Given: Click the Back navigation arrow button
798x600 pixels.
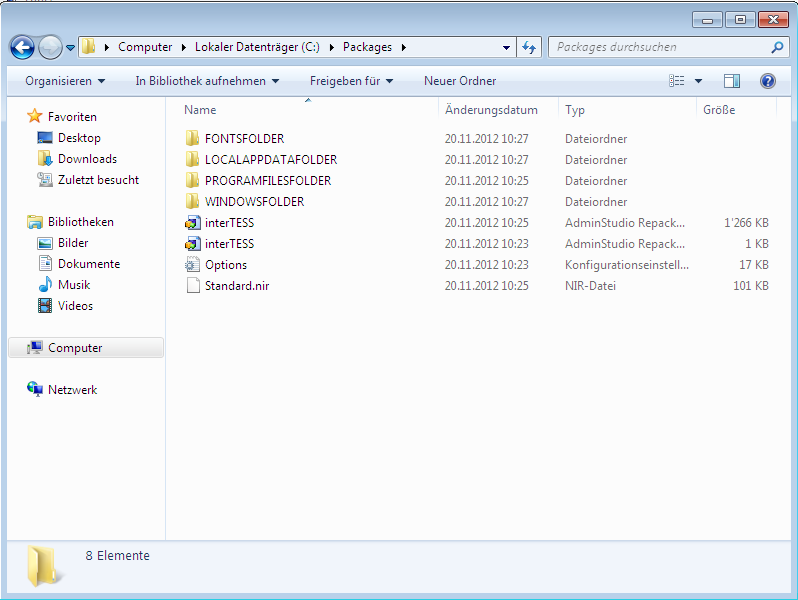Looking at the screenshot, I should coord(23,47).
